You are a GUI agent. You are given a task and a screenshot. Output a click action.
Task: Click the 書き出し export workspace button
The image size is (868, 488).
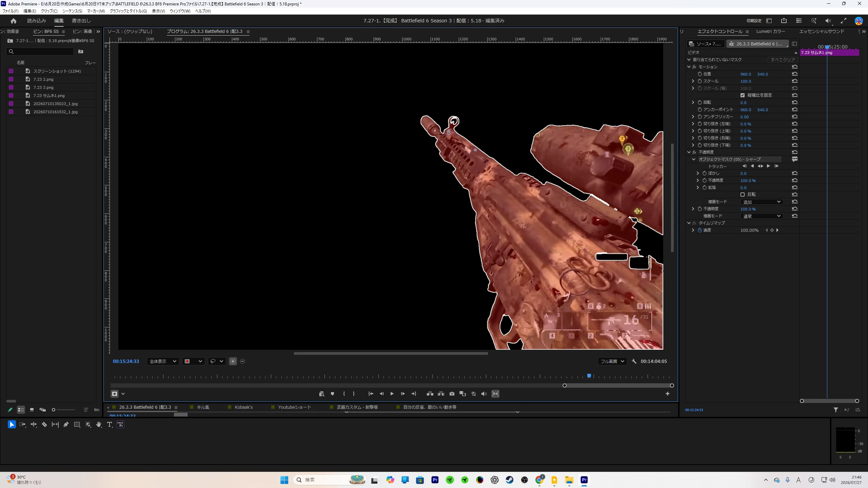tap(81, 21)
